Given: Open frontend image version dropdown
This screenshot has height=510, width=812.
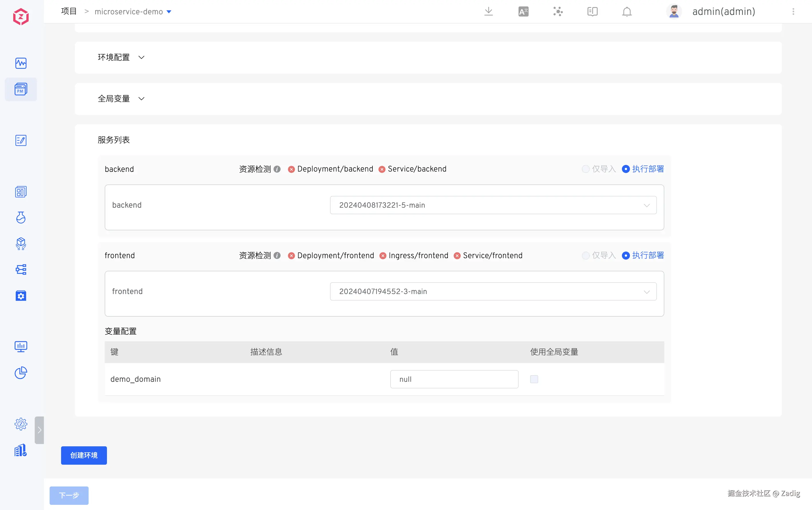Looking at the screenshot, I should [493, 291].
